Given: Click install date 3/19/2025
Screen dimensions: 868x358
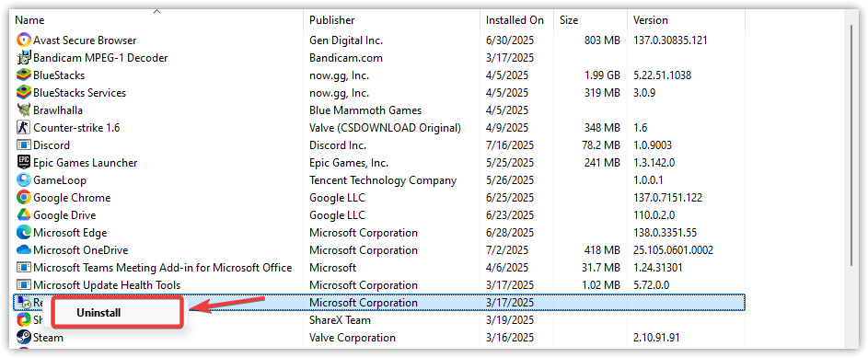Looking at the screenshot, I should [510, 320].
